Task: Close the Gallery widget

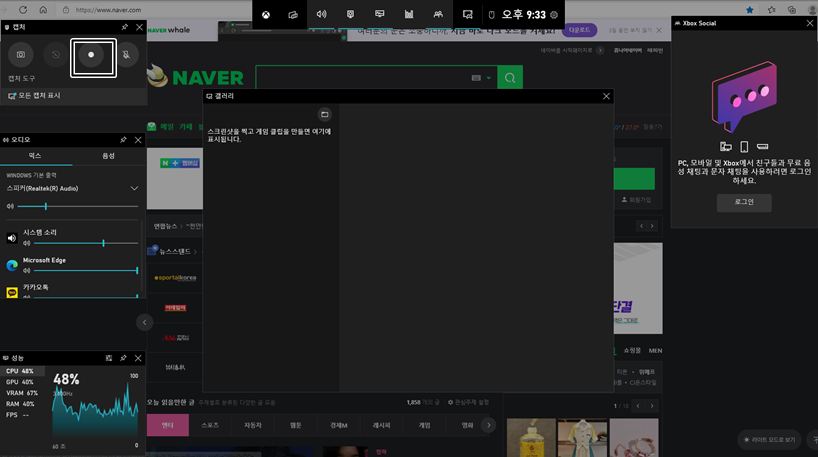Action: coord(606,97)
